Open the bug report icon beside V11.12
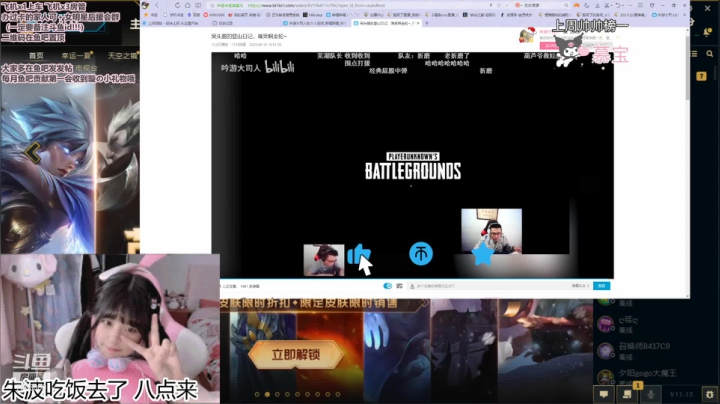Viewport: 720px width, 404px height. pos(709,394)
